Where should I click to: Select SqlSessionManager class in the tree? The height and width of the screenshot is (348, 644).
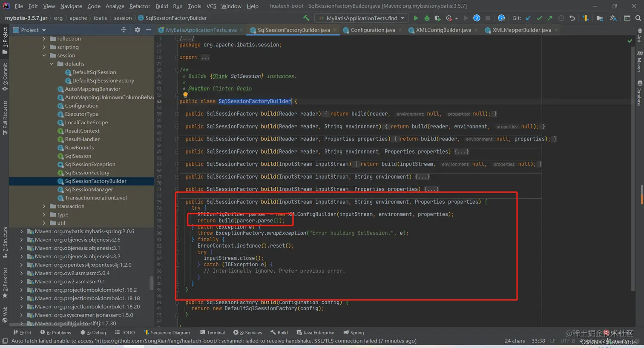pyautogui.click(x=89, y=190)
